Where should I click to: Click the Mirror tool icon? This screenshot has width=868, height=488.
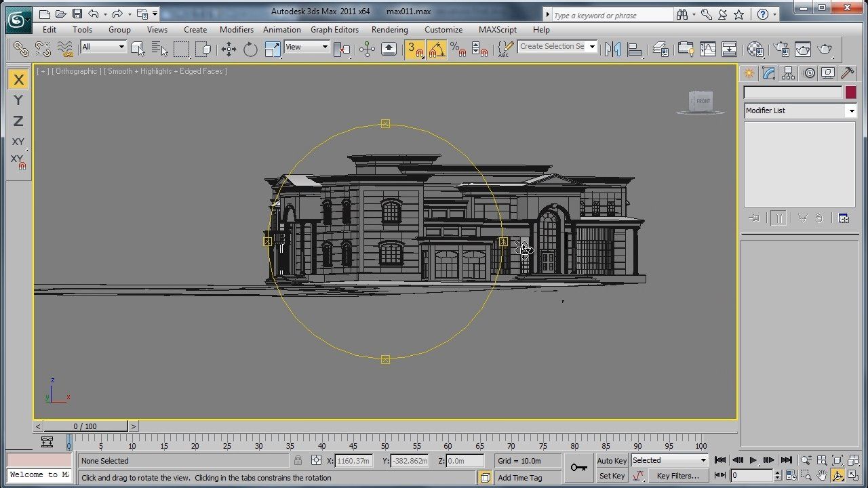pyautogui.click(x=612, y=49)
